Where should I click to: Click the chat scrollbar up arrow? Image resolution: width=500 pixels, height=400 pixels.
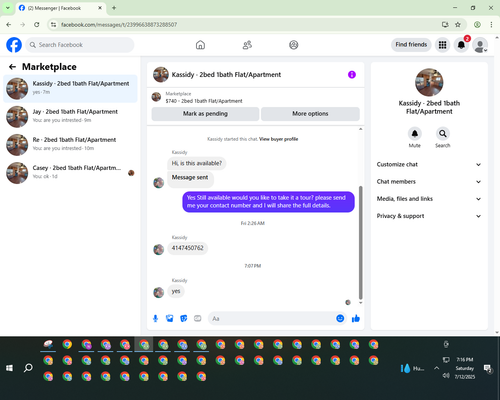coord(360,129)
